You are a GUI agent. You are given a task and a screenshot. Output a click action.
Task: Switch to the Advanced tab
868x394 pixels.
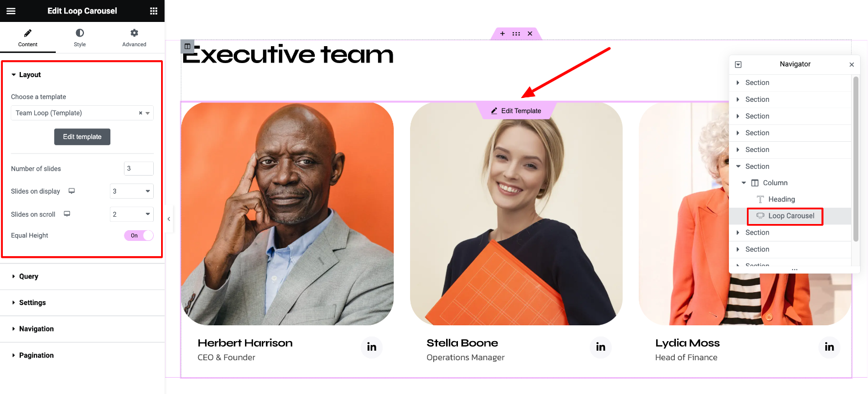(x=134, y=38)
